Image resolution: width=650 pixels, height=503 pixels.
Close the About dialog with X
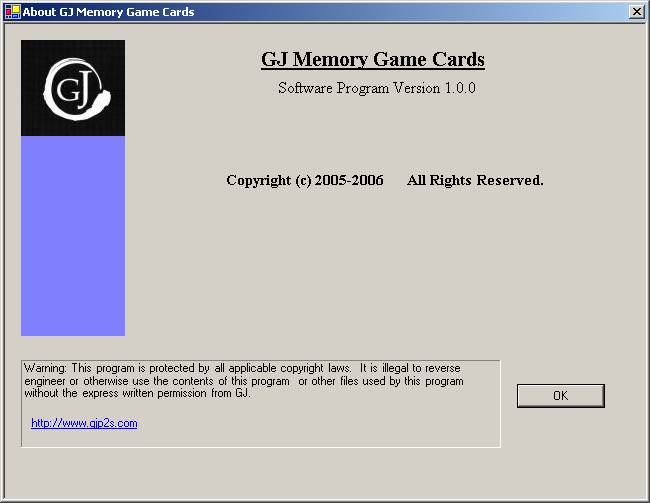(x=636, y=12)
